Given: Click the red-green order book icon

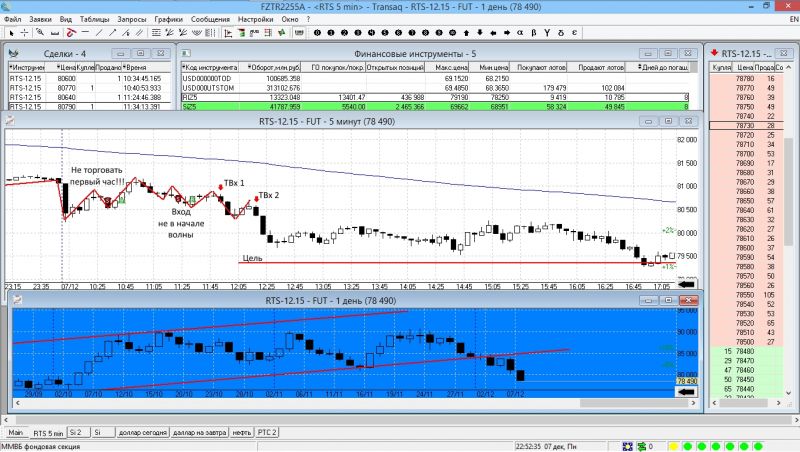Looking at the screenshot, I should tap(241, 33).
